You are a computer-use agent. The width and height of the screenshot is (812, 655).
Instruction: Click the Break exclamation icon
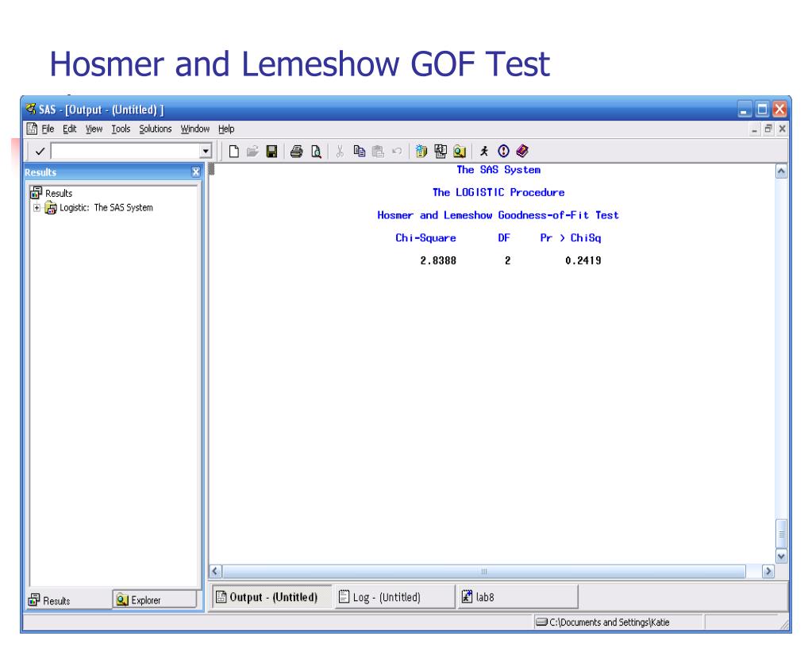click(503, 151)
